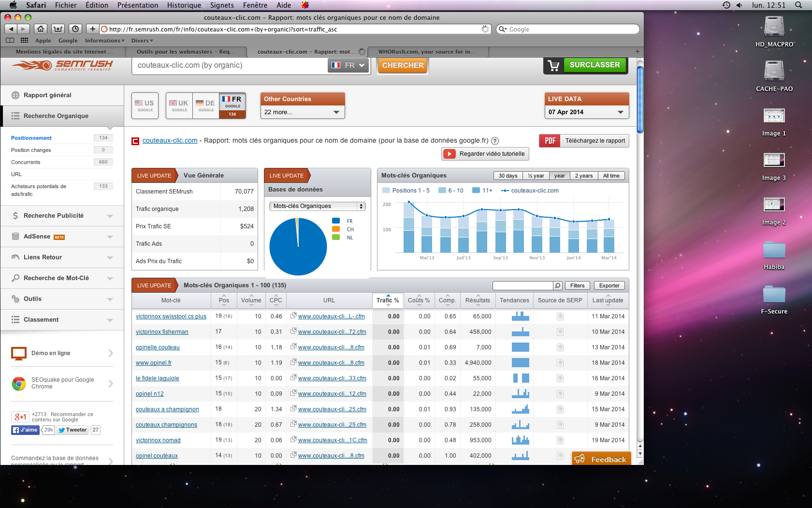This screenshot has width=812, height=508.
Task: Select the ½ year chart range
Action: (536, 176)
